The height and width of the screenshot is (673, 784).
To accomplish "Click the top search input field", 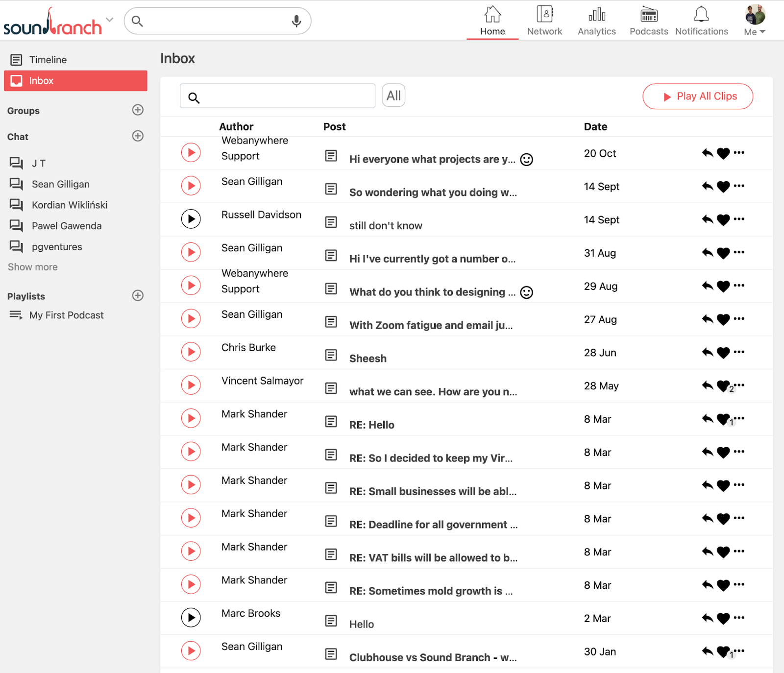I will (218, 21).
